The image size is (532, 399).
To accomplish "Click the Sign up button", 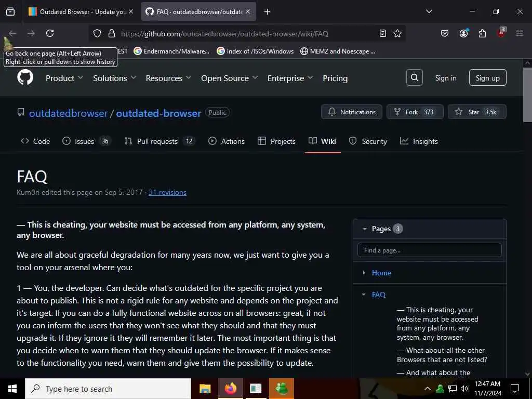I will [x=487, y=78].
